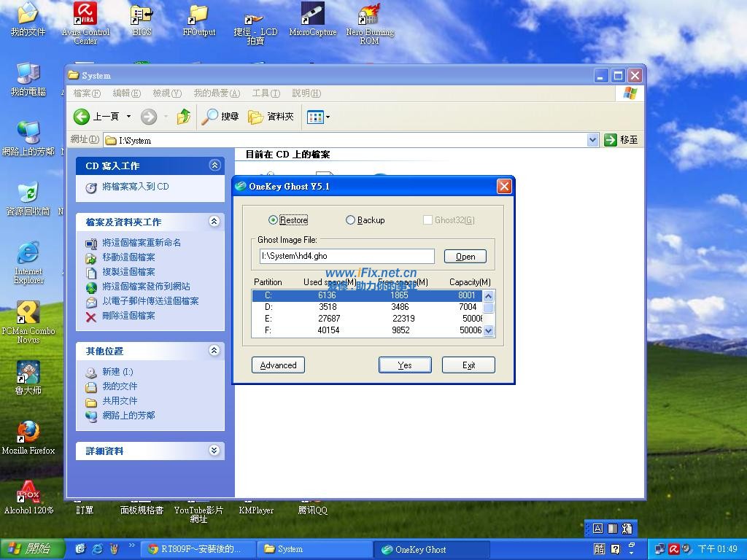The image size is (747, 560).
Task: Open the Tools menu in Explorer
Action: pos(266,93)
